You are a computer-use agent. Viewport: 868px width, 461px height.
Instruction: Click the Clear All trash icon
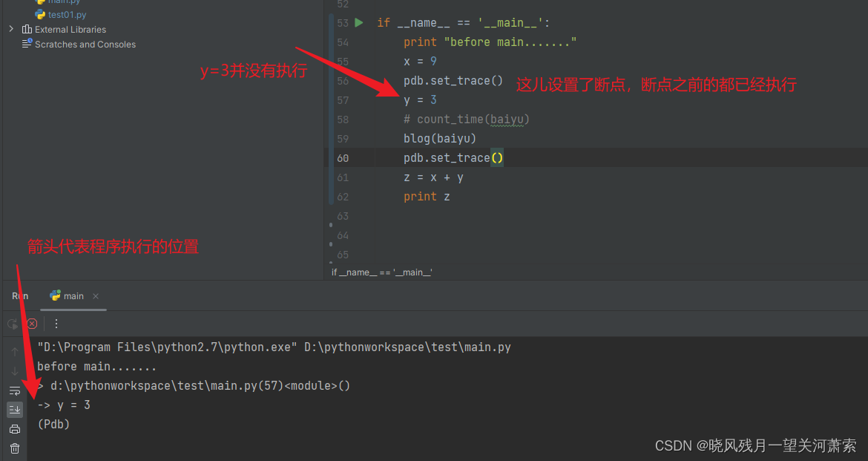[15, 448]
